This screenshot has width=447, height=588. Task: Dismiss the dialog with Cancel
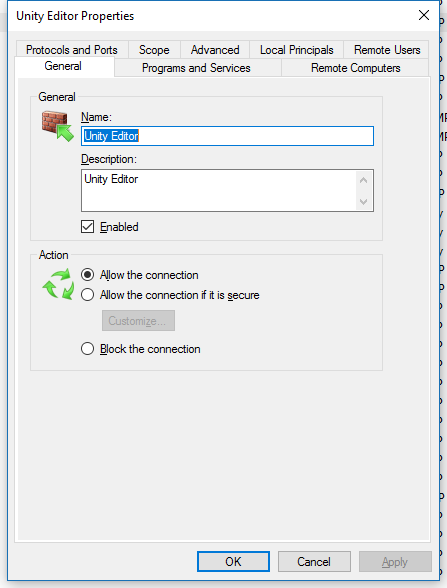tap(314, 561)
